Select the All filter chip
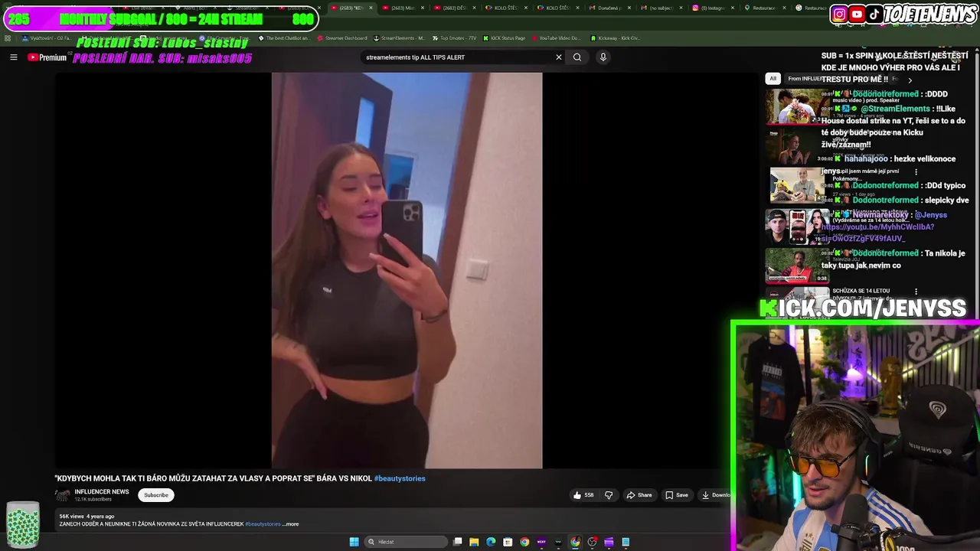The width and height of the screenshot is (980, 551). (773, 79)
